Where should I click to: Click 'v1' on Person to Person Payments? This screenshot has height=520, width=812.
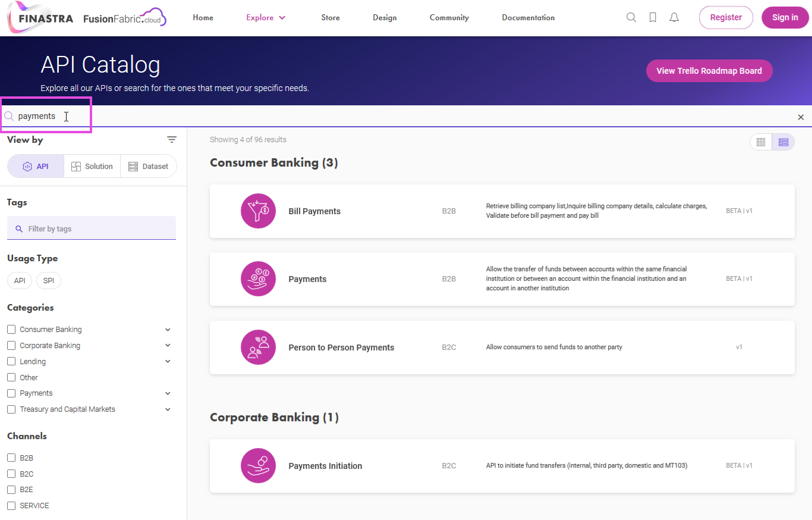(739, 347)
